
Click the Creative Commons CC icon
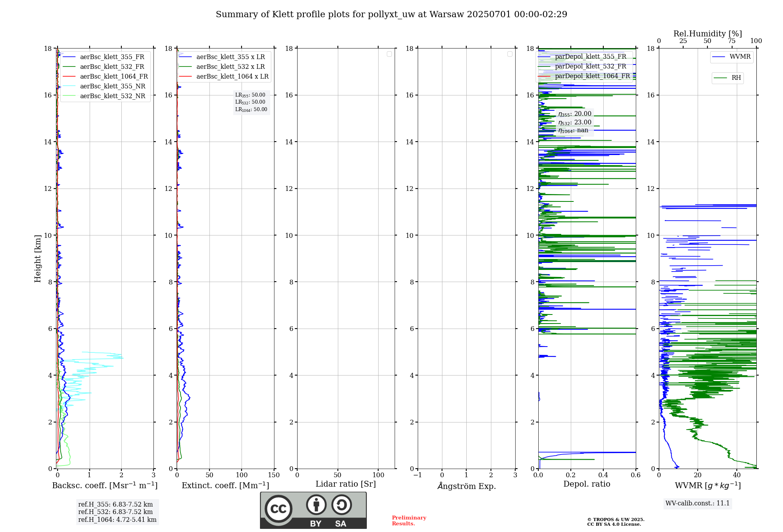(278, 509)
